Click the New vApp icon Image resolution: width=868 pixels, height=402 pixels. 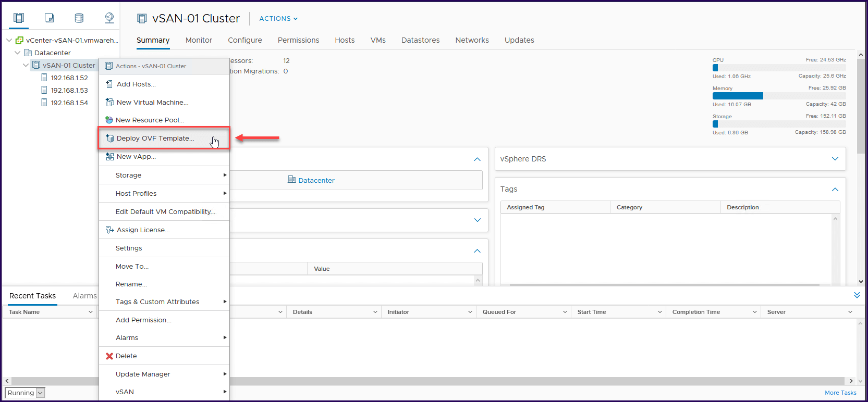point(109,156)
